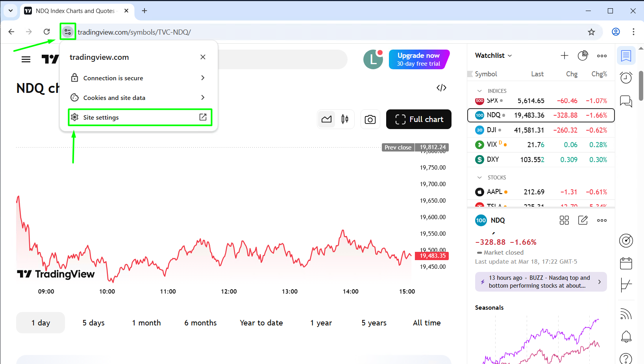Open a new browser tab
This screenshot has height=364, width=644.
(x=144, y=11)
